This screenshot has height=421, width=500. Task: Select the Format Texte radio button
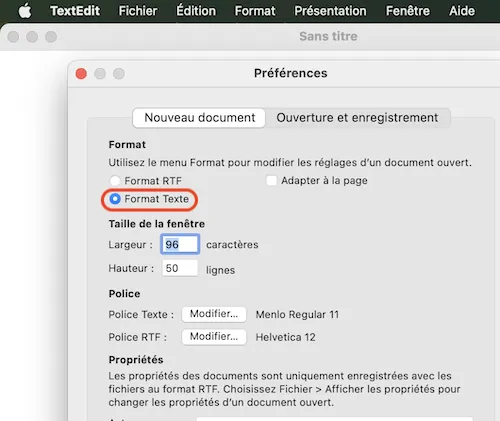point(115,199)
